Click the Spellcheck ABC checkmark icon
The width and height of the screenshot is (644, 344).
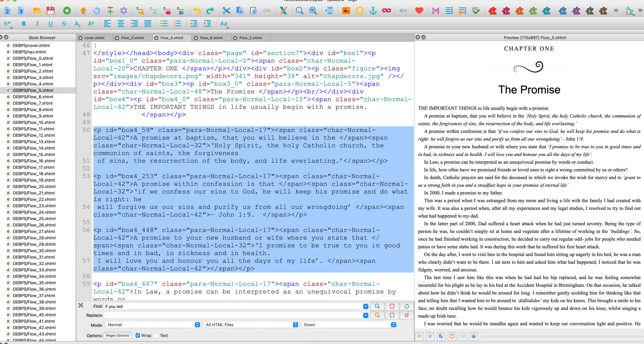[x=475, y=11]
